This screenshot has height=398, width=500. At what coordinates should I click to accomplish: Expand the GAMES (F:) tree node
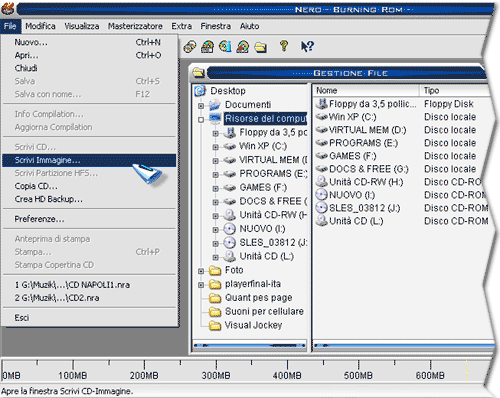[x=216, y=188]
